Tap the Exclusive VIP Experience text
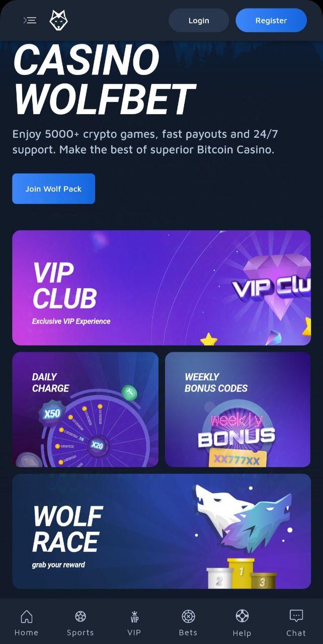This screenshot has height=644, width=323. (x=71, y=321)
